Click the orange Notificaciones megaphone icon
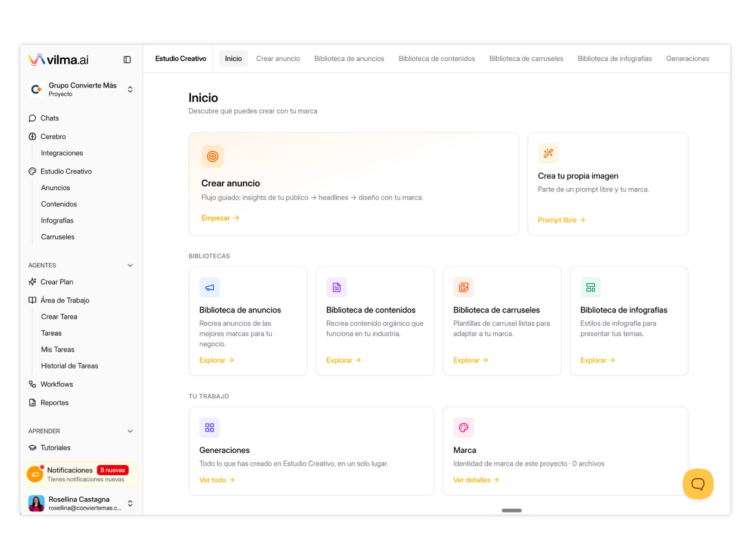Image resolution: width=751 pixels, height=560 pixels. point(35,474)
